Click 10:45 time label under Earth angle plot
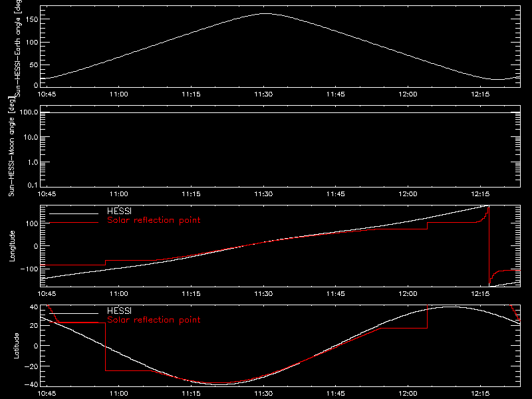 tap(47, 94)
